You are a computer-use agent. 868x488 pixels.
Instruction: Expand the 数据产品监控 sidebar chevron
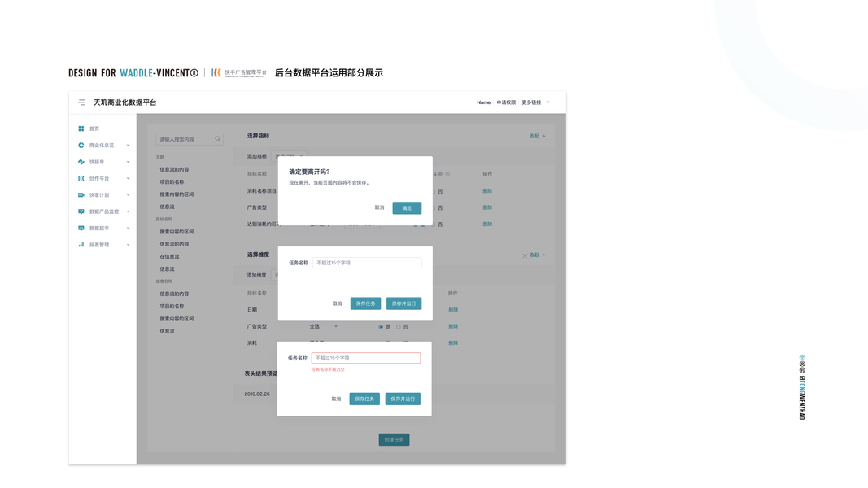pyautogui.click(x=128, y=212)
